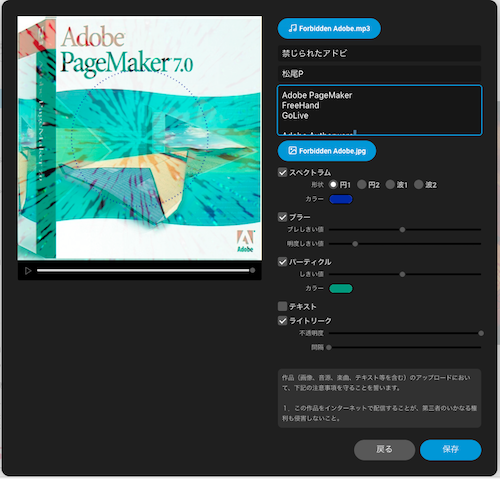The image size is (500, 479).
Task: Open the green particle color swatch
Action: (x=341, y=288)
